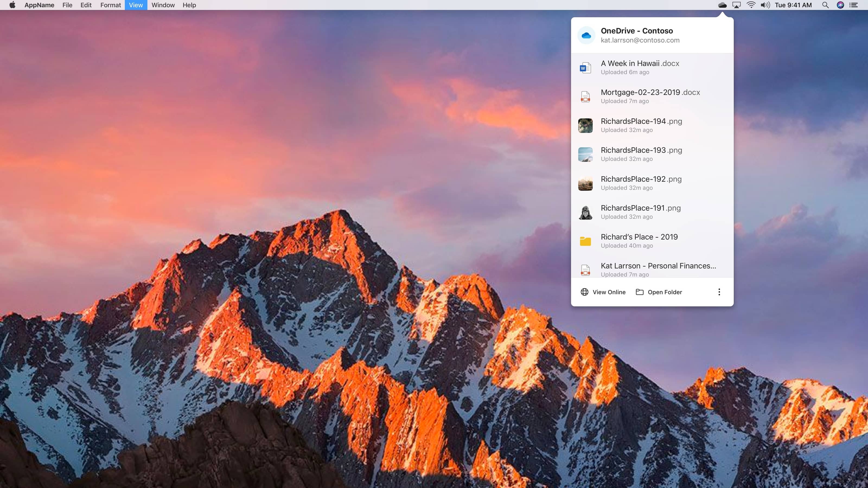Click the Word icon beside A Week in Hawaii.docx
Viewport: 868px width, 488px height.
585,67
